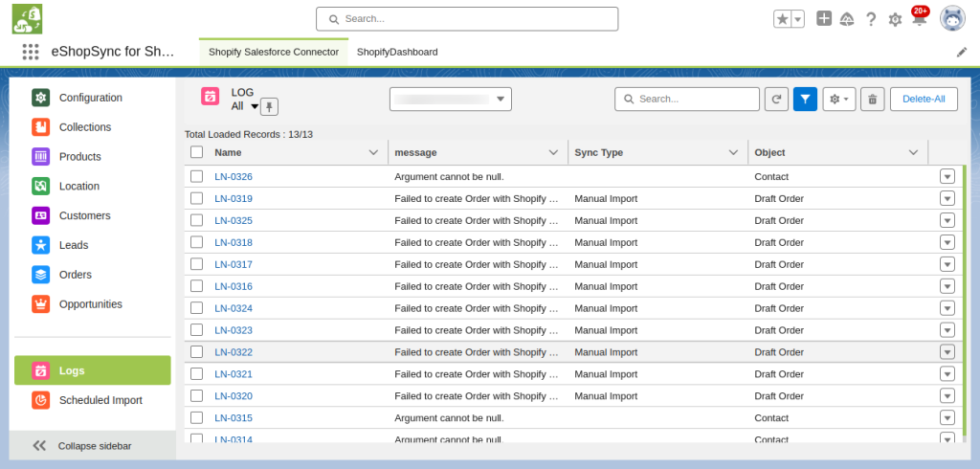Click "Draft Order" in LN-0325 row
Image resolution: width=980 pixels, height=469 pixels.
(779, 221)
